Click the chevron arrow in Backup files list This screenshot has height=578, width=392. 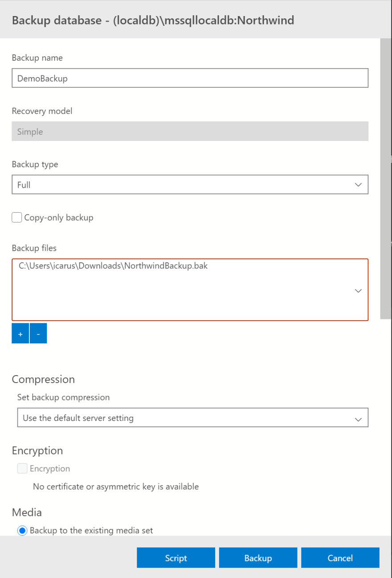(358, 291)
